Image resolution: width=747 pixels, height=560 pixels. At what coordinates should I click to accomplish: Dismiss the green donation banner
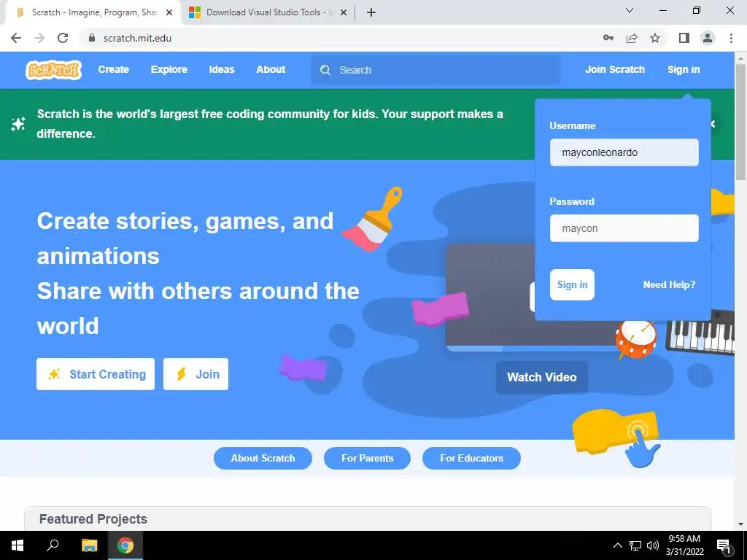pyautogui.click(x=713, y=124)
